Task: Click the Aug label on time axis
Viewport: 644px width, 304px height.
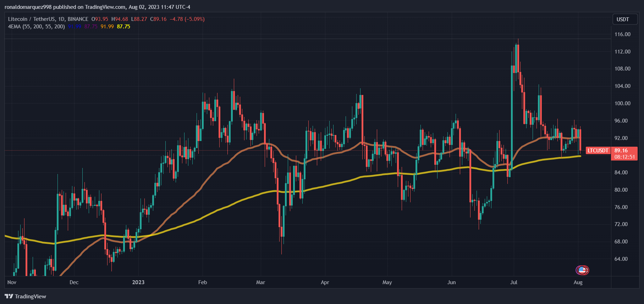Action: (578, 282)
